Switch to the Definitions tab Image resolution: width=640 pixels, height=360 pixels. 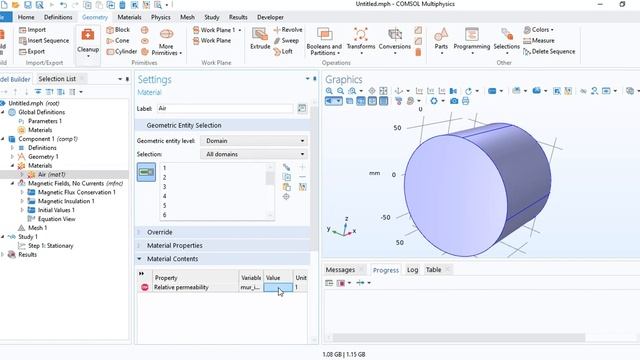click(58, 17)
